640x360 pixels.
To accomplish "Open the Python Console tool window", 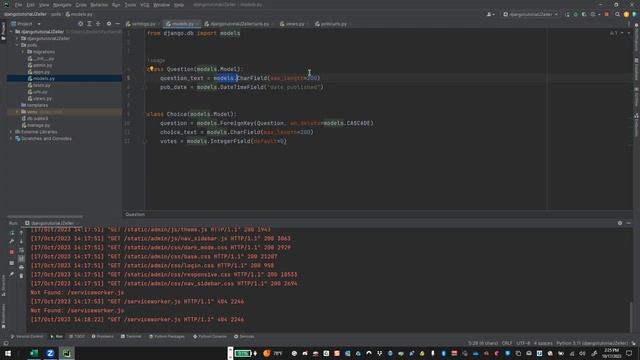I will (x=210, y=336).
